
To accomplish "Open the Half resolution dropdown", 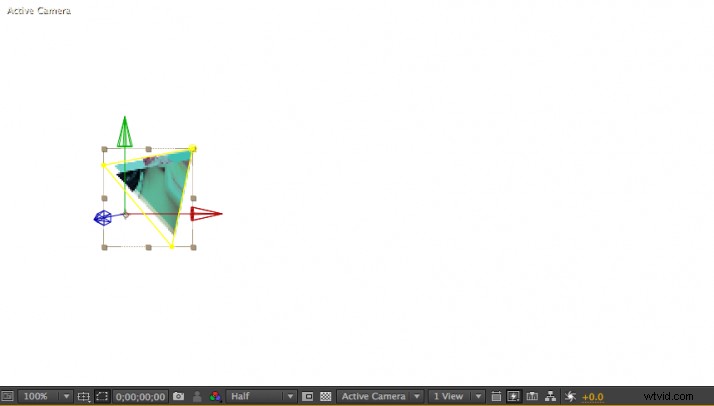I will click(261, 396).
